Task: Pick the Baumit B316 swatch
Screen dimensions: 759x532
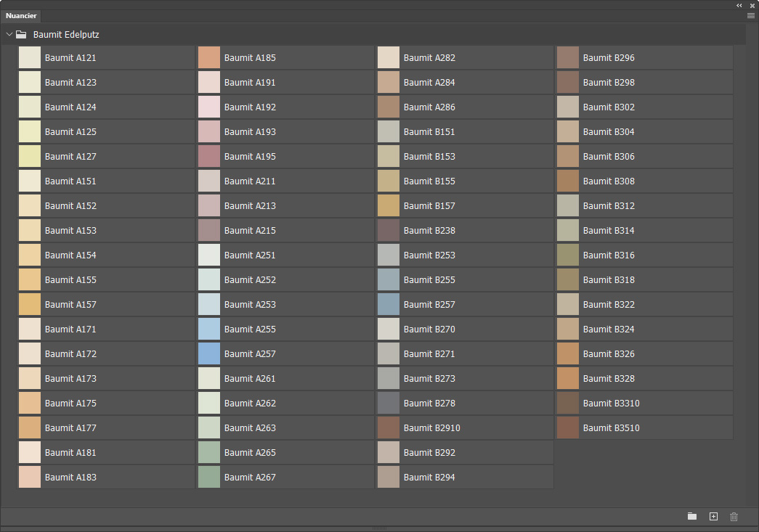Action: pyautogui.click(x=568, y=255)
